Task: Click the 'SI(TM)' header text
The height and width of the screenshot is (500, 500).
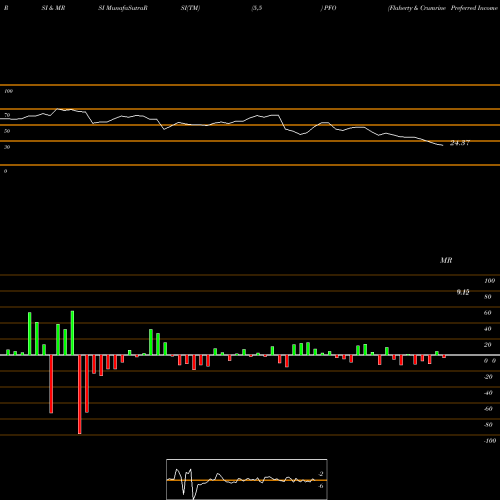Action: coord(190,8)
